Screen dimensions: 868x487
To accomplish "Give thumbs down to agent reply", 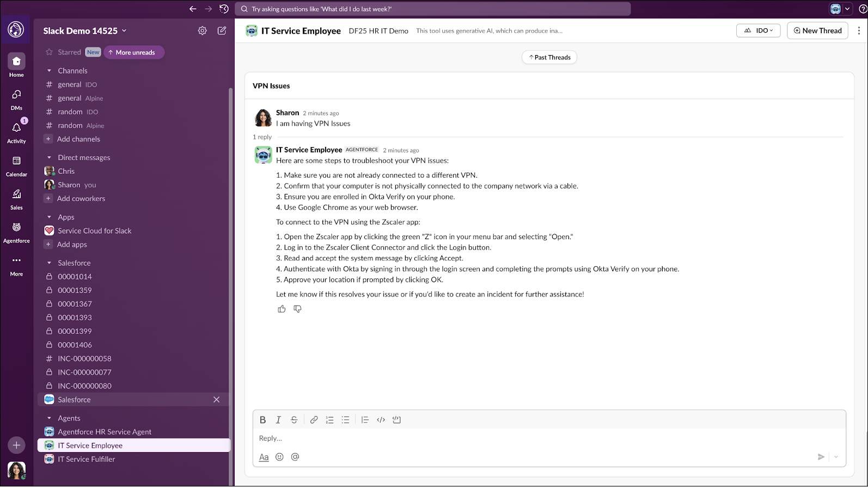I will [x=297, y=309].
